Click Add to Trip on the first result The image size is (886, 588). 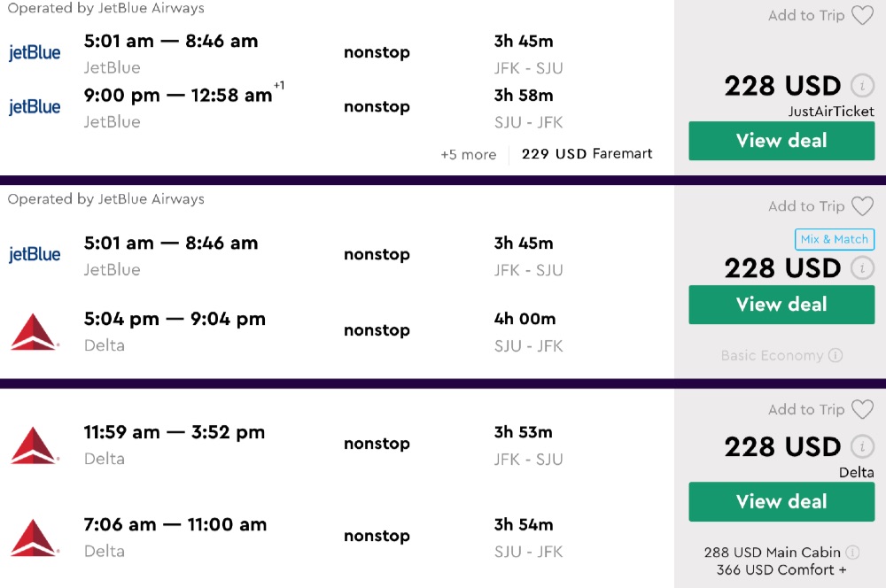pyautogui.click(x=806, y=16)
